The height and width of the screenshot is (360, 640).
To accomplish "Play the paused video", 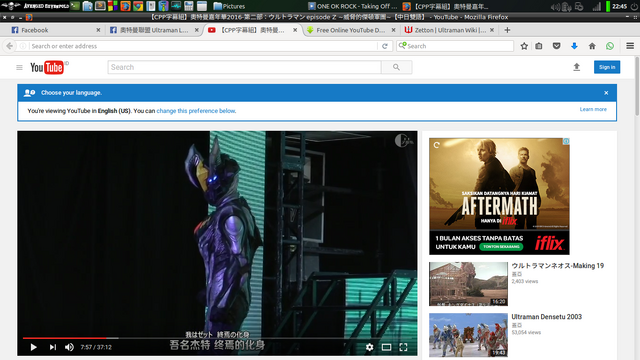I will [x=33, y=347].
